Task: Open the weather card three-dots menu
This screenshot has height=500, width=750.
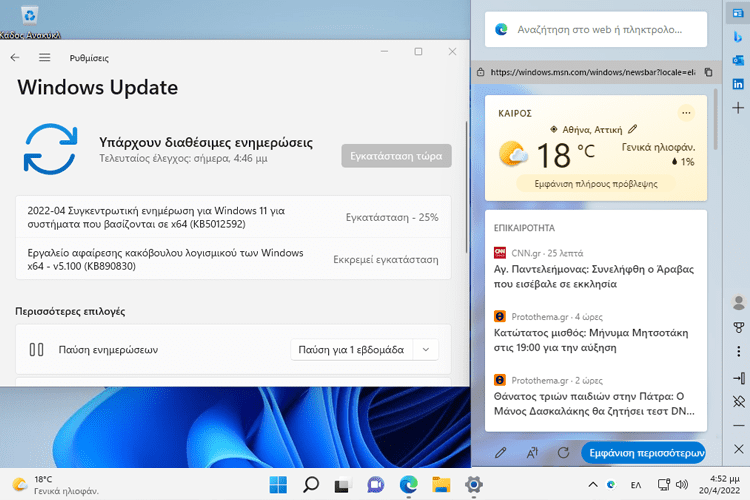Action: pos(686,113)
